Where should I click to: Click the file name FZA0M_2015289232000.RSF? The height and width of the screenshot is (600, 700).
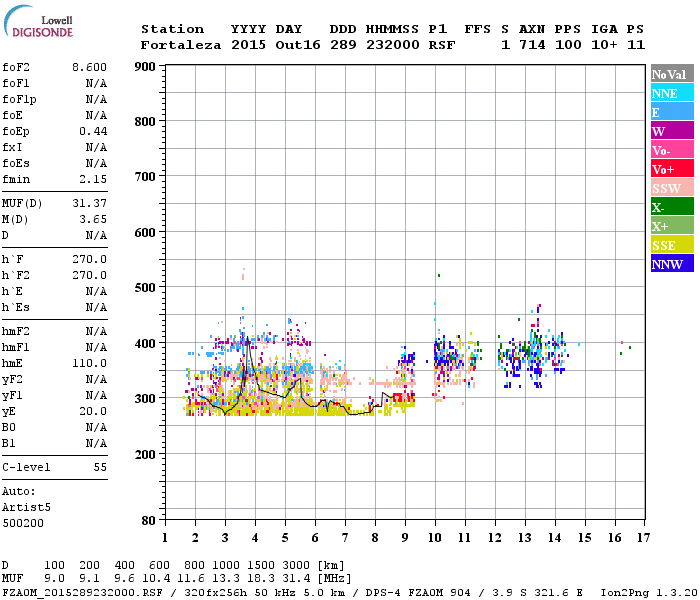[x=82, y=593]
